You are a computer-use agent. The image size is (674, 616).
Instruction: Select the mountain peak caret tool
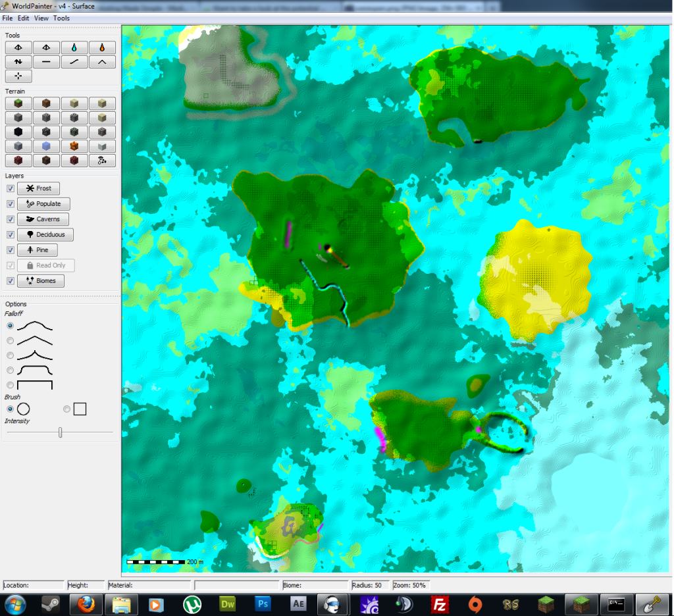102,62
